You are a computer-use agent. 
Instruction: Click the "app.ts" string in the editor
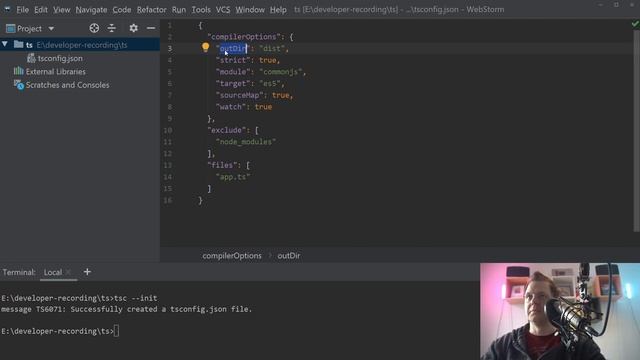point(233,177)
